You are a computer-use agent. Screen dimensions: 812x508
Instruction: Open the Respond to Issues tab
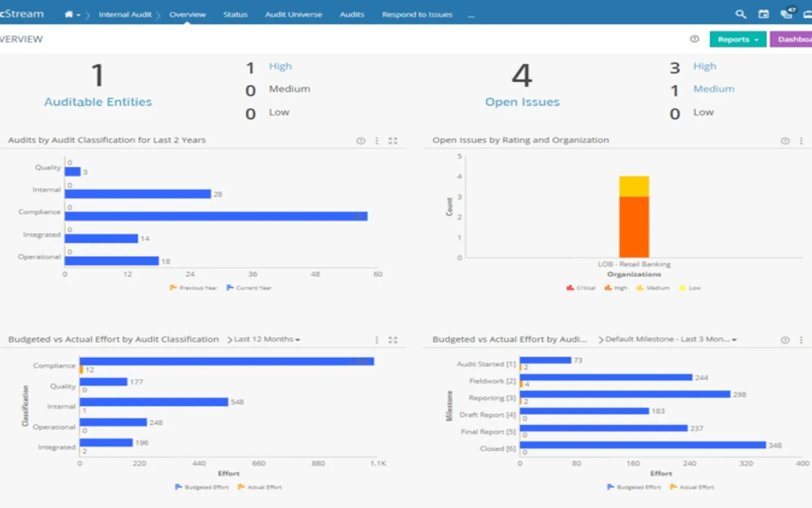(x=417, y=15)
